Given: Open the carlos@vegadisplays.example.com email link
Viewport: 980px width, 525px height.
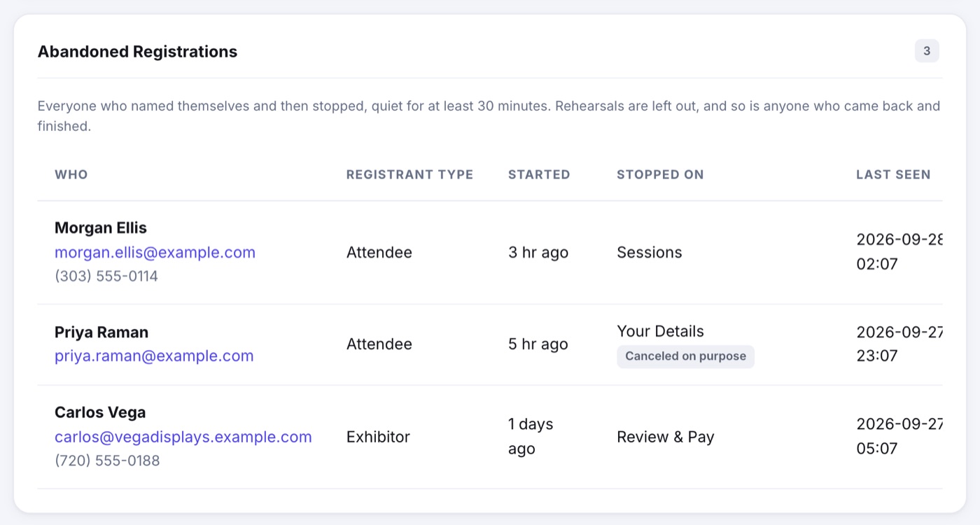Looking at the screenshot, I should (183, 437).
